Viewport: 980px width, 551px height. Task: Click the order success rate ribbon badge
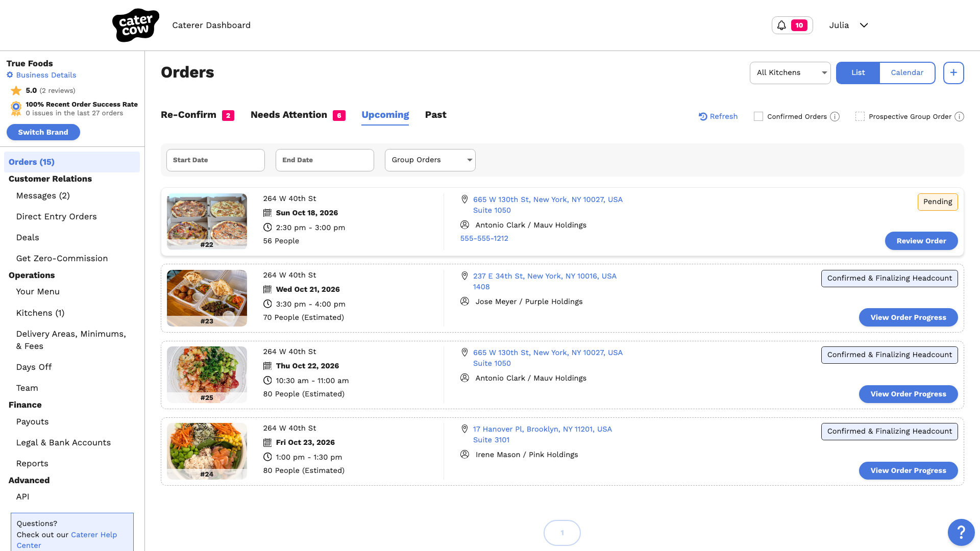[x=16, y=108]
